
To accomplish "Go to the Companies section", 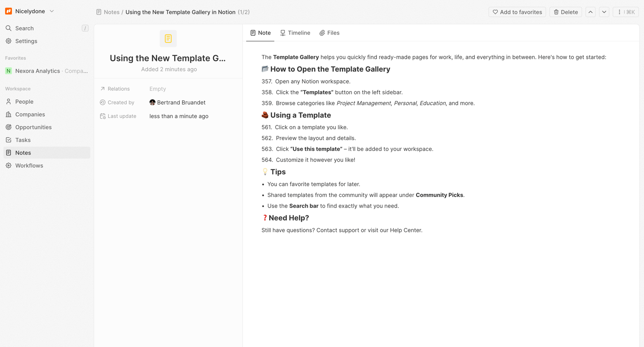I will point(47,114).
